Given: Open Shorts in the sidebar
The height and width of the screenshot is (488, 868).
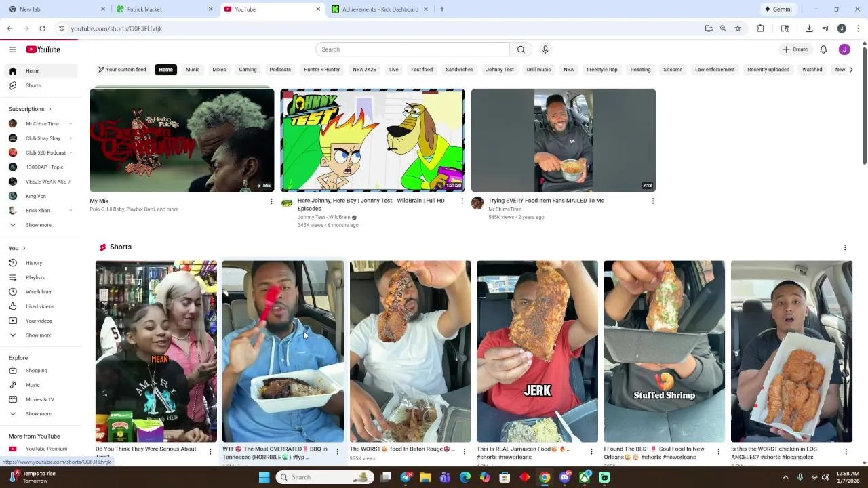Looking at the screenshot, I should tap(40, 85).
